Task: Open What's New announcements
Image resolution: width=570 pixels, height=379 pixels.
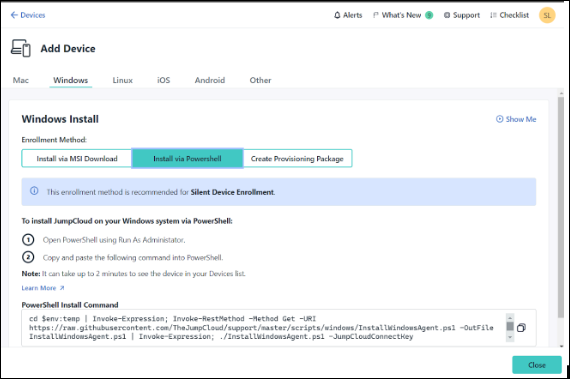Action: (x=397, y=15)
